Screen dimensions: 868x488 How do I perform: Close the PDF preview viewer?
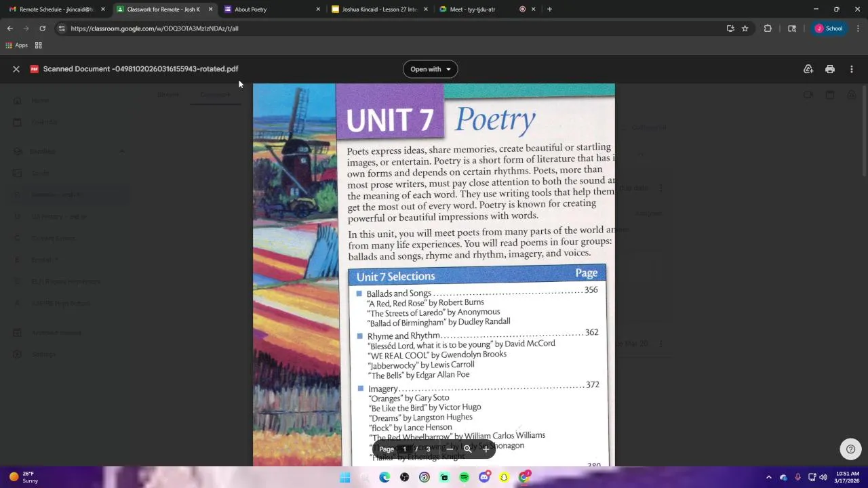click(16, 69)
